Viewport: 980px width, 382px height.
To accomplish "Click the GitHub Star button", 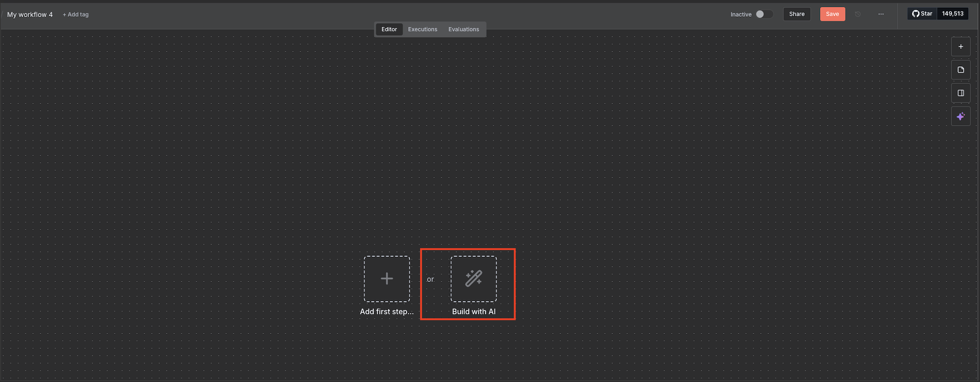I will point(922,14).
